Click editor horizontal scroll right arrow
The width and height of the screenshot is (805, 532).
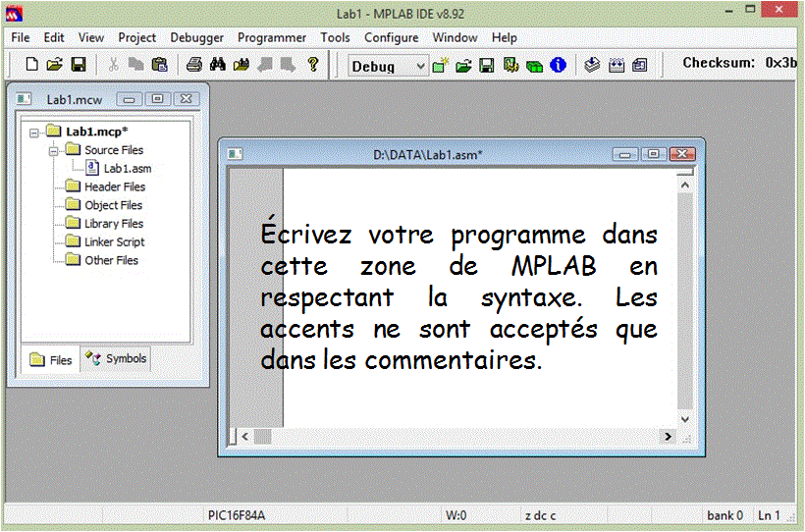tap(668, 437)
